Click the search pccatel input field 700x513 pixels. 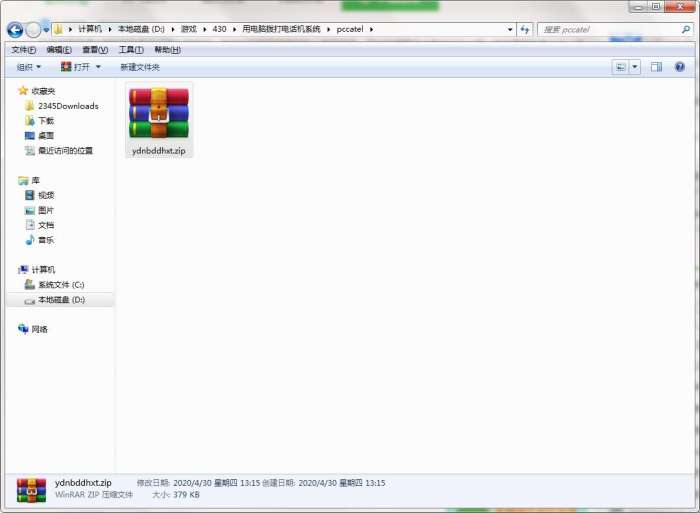click(x=609, y=29)
